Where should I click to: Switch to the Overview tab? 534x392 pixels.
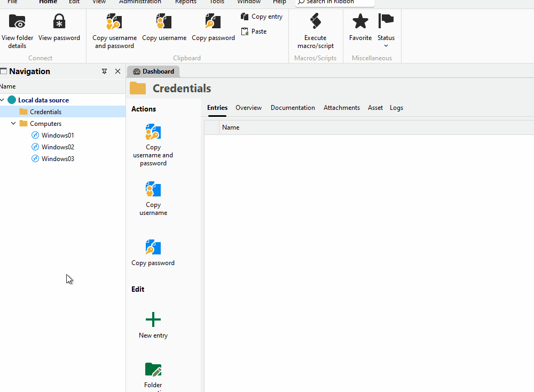(x=248, y=108)
